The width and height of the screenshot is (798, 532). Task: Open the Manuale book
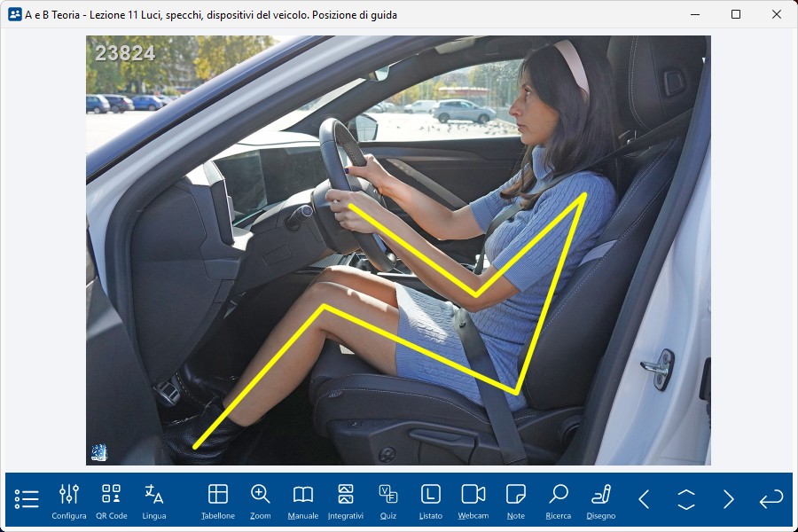[303, 500]
